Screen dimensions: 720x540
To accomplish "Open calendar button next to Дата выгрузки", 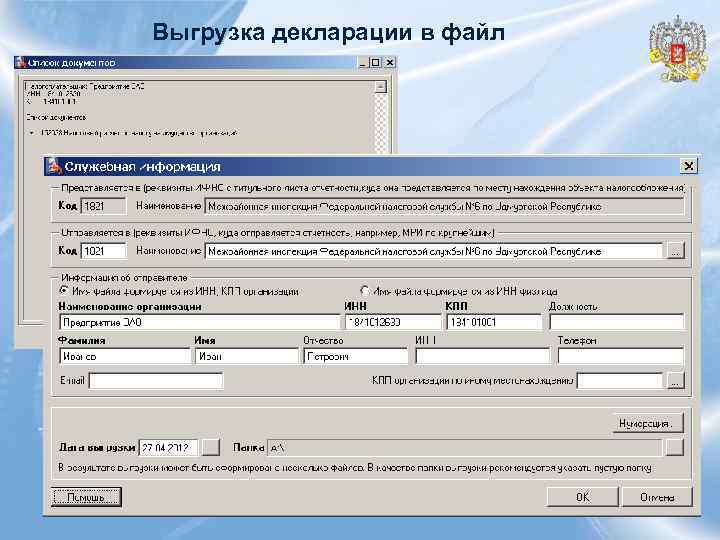I will pos(211,447).
